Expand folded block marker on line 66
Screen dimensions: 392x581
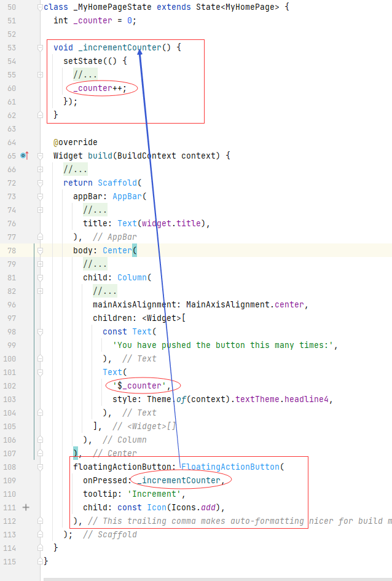coord(40,169)
